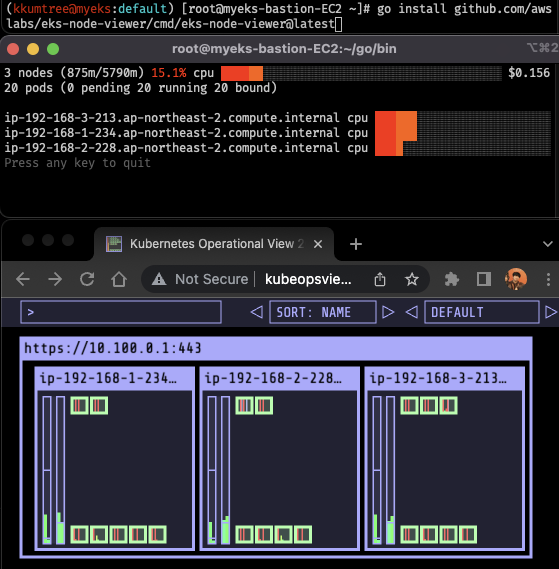The image size is (559, 569).
Task: Click fifth bottom pod in node ip-192-168-1-234
Action: 158,535
